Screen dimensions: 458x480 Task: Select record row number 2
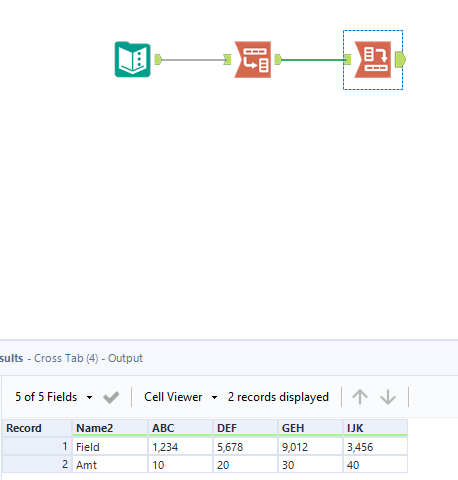(x=37, y=465)
